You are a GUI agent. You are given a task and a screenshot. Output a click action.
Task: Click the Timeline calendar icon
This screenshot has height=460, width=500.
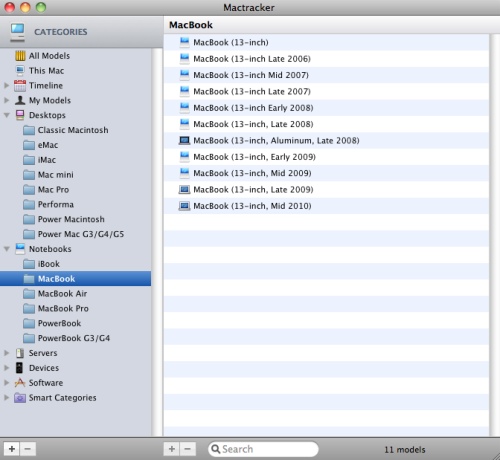click(20, 86)
